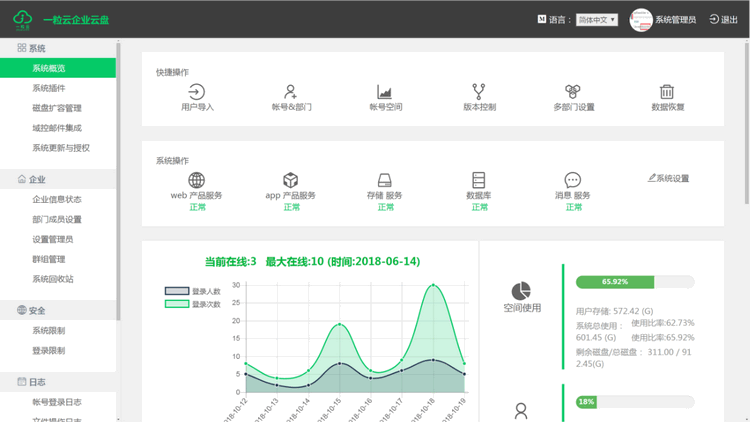This screenshot has width=750, height=422.
Task: Click the 存储服务 drive icon
Action: pos(385,180)
